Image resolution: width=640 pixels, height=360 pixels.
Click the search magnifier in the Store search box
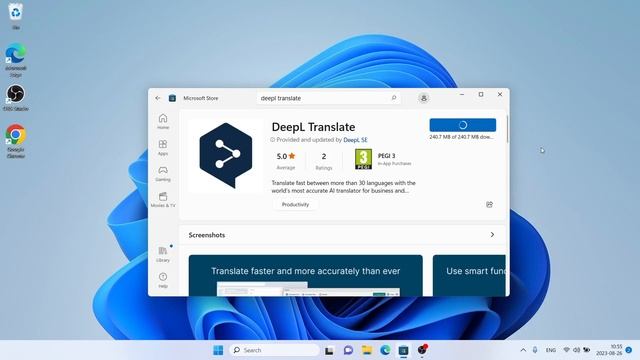[x=393, y=98]
